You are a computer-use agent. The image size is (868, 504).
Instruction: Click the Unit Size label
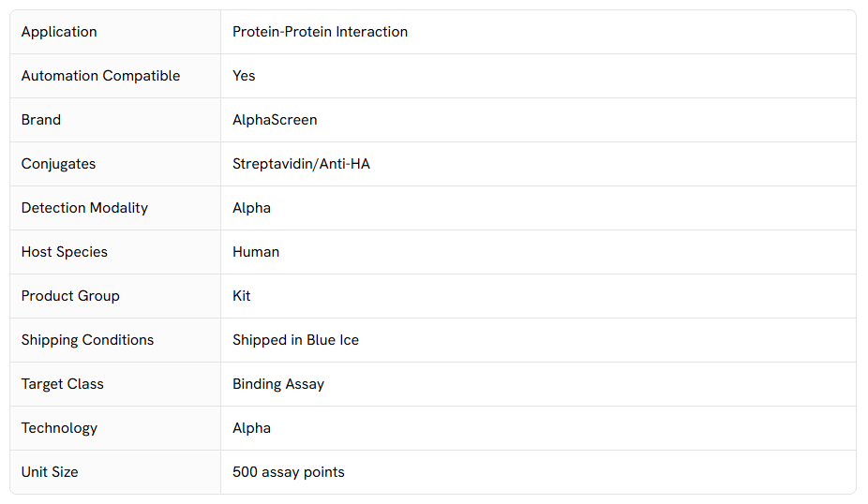pos(50,472)
